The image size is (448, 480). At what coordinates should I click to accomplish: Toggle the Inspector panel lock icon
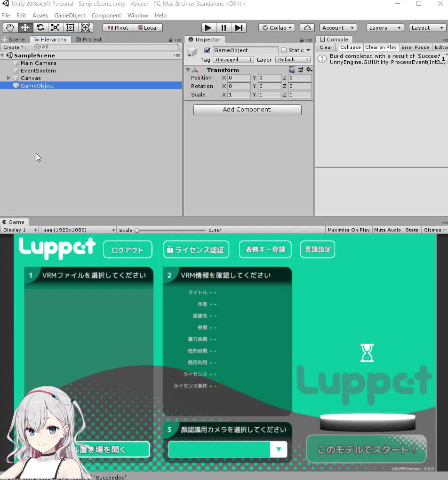tap(302, 40)
